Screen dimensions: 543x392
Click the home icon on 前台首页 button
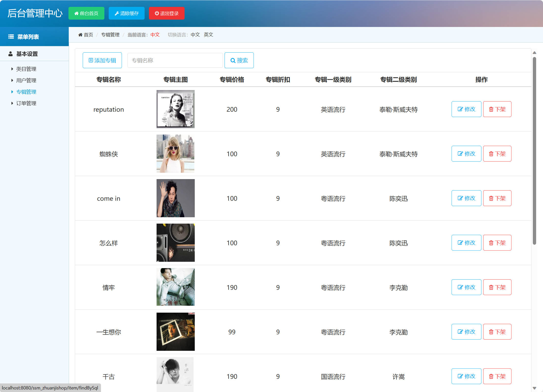tap(77, 13)
